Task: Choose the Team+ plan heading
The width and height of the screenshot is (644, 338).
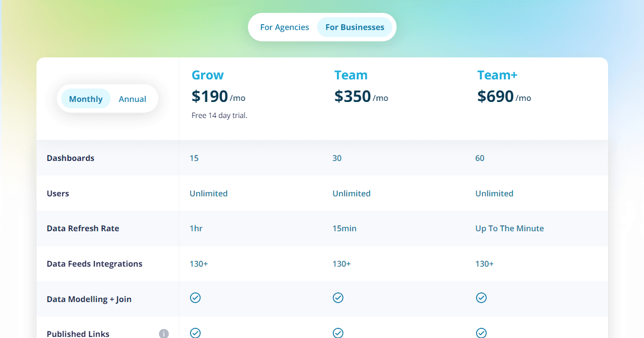Action: pyautogui.click(x=497, y=75)
